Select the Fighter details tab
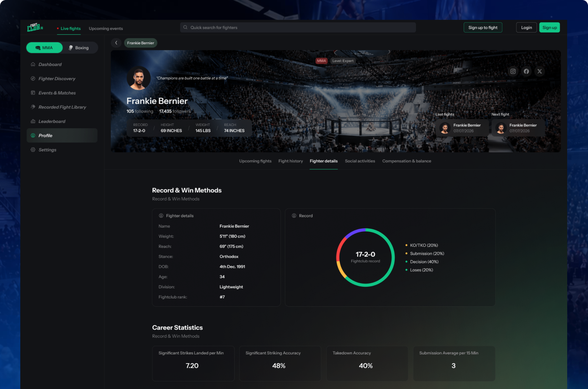The image size is (588, 389). pos(324,161)
